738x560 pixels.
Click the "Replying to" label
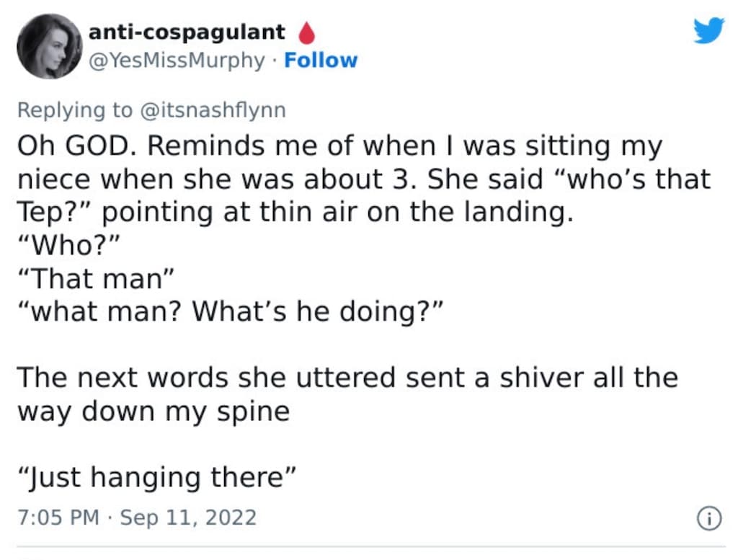click(x=75, y=110)
